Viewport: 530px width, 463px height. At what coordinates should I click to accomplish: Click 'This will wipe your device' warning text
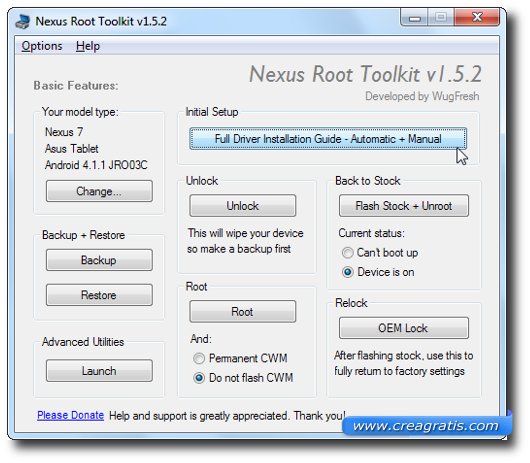[246, 233]
